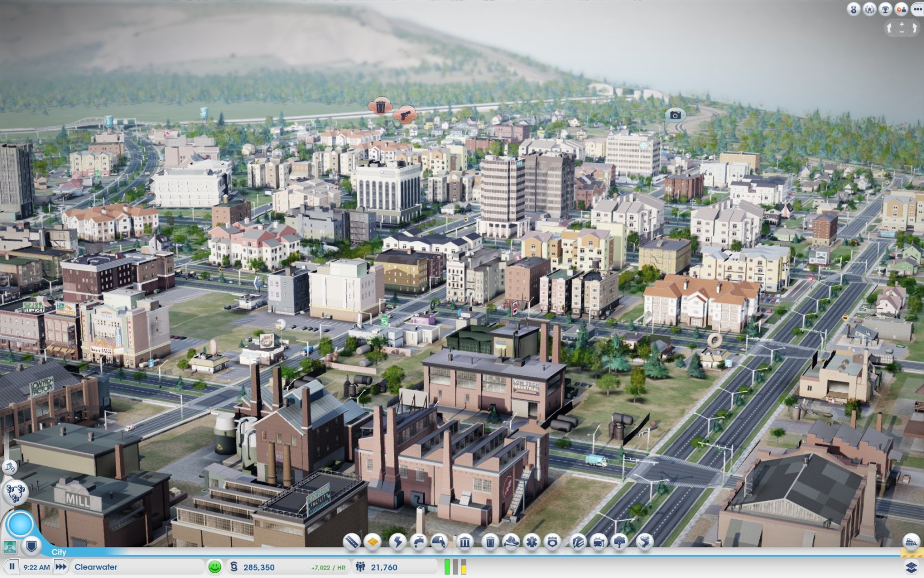Open the Water menu (faucet icon)
The width and height of the screenshot is (924, 578).
(x=419, y=542)
